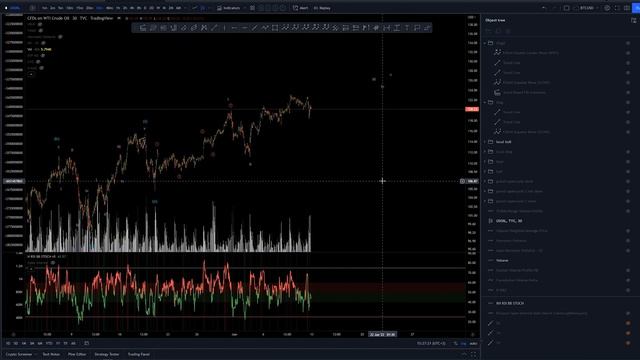Toggle the Object tree panel icon in top-right corner

coord(633,20)
